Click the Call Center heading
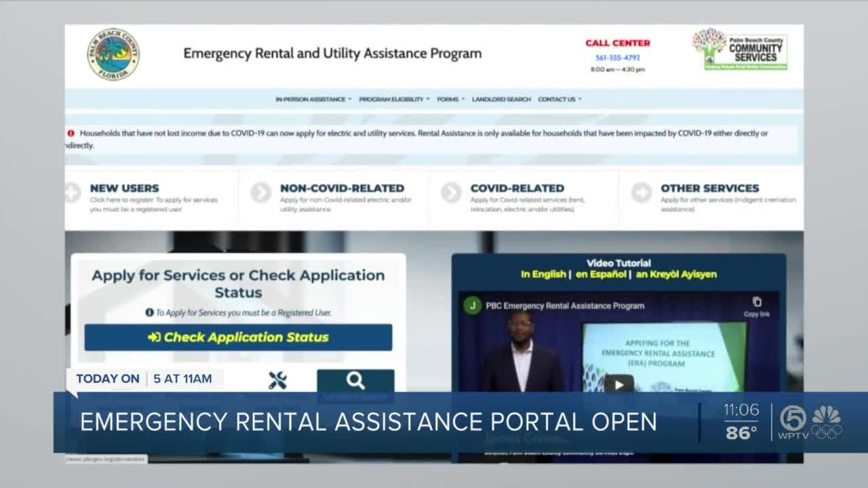Screen dimensions: 868x488 pyautogui.click(x=618, y=43)
